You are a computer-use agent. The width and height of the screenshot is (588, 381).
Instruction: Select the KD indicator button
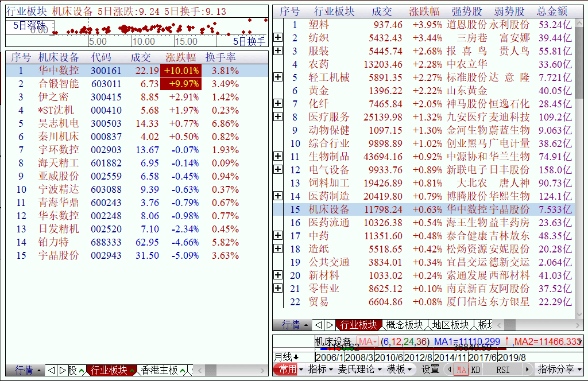(475, 370)
